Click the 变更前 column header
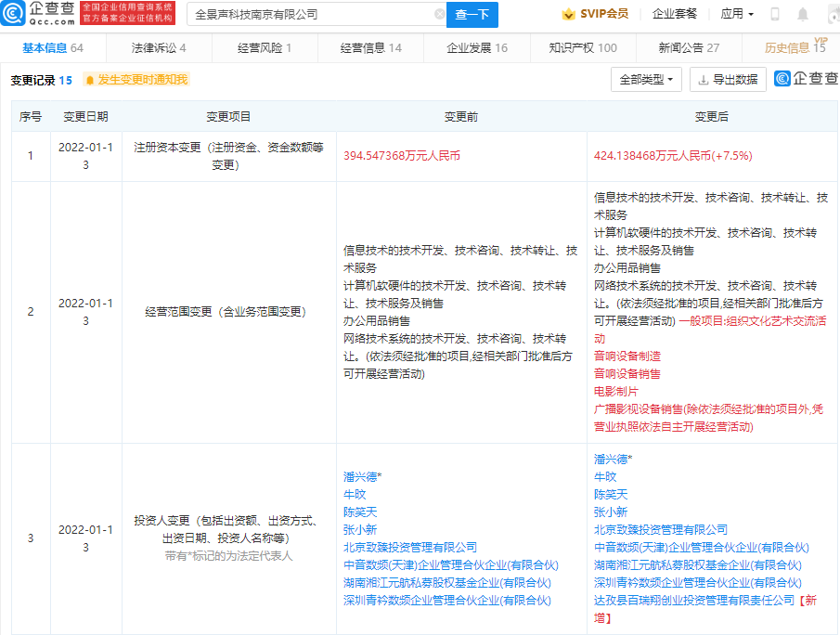The image size is (840, 635). pyautogui.click(x=461, y=116)
